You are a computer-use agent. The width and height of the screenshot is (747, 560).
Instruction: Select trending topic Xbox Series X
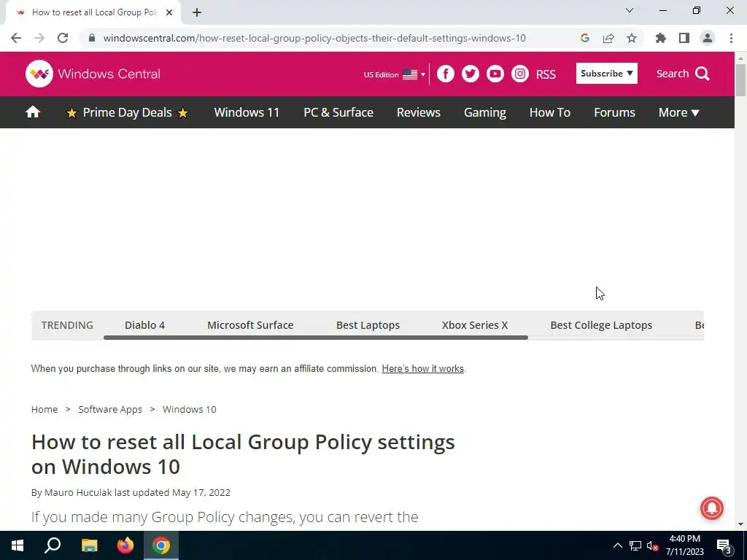474,324
